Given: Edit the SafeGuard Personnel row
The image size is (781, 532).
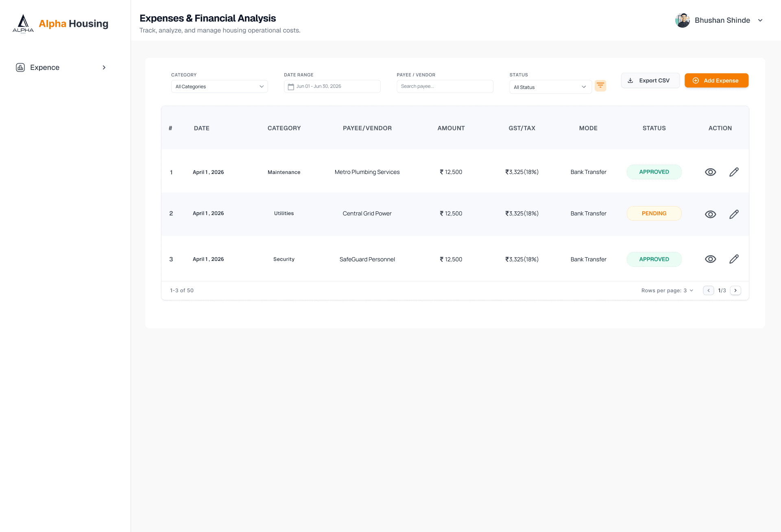Looking at the screenshot, I should pyautogui.click(x=734, y=259).
